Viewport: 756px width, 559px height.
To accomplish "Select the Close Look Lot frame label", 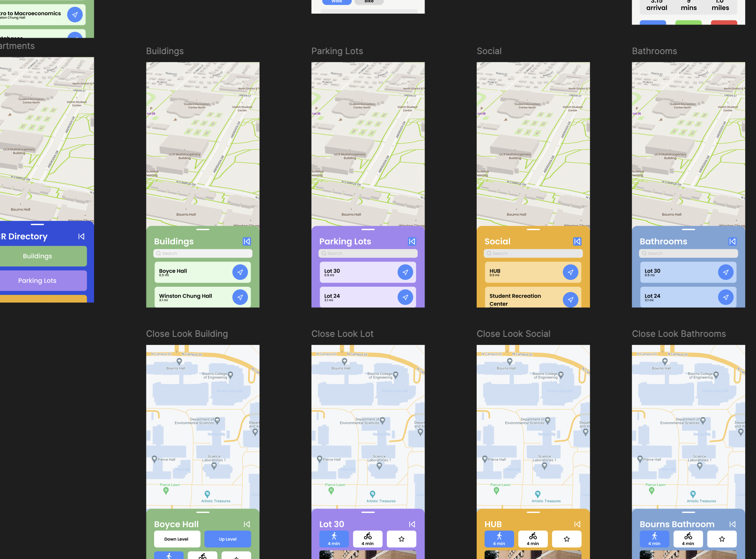I will coord(342,334).
